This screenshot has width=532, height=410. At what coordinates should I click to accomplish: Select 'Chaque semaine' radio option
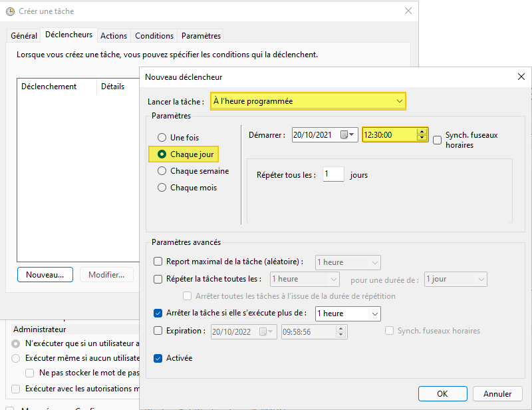coord(162,171)
